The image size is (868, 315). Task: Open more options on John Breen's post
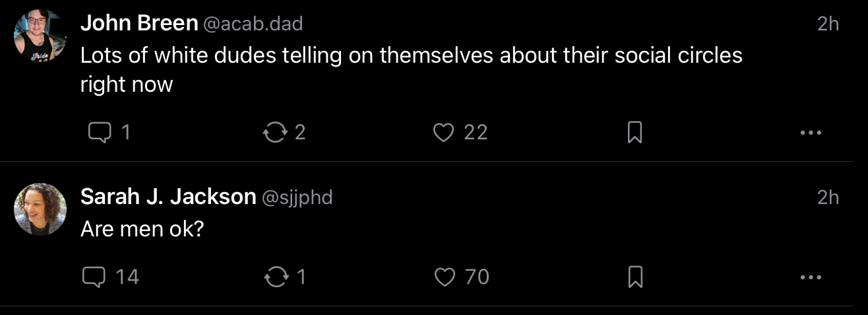pos(810,133)
